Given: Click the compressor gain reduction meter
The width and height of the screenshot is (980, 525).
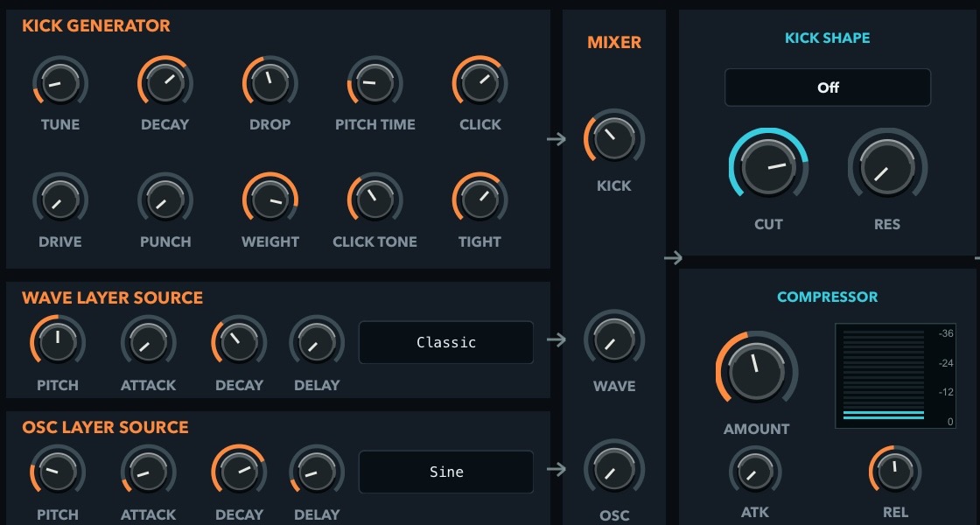Looking at the screenshot, I should 895,375.
